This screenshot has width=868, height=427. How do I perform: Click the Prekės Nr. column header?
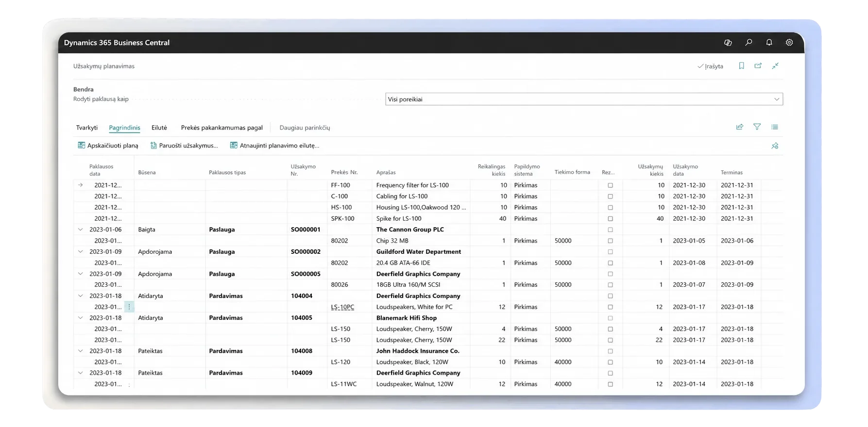tap(344, 172)
